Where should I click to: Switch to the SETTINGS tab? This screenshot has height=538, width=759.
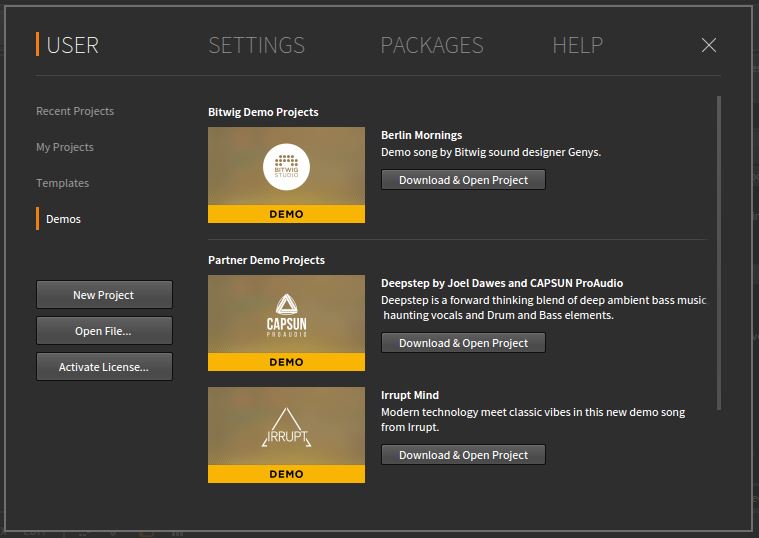click(257, 46)
